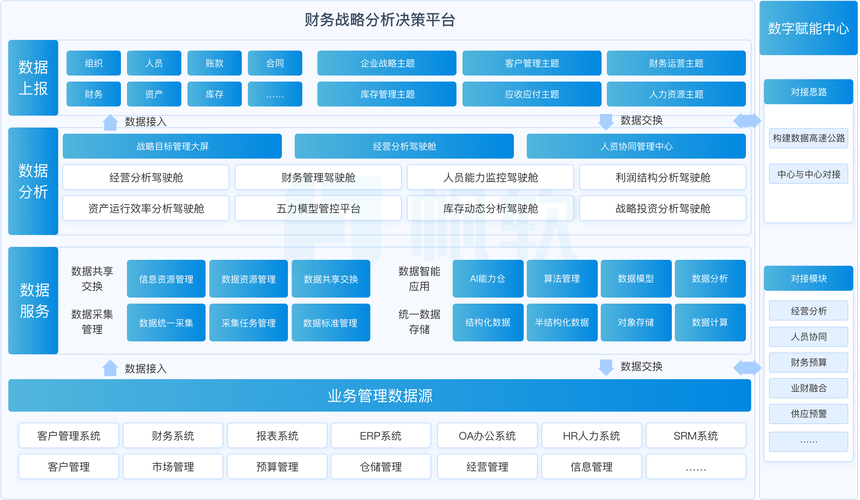This screenshot has width=860, height=500.
Task: Open ERP系统
Action: (381, 435)
